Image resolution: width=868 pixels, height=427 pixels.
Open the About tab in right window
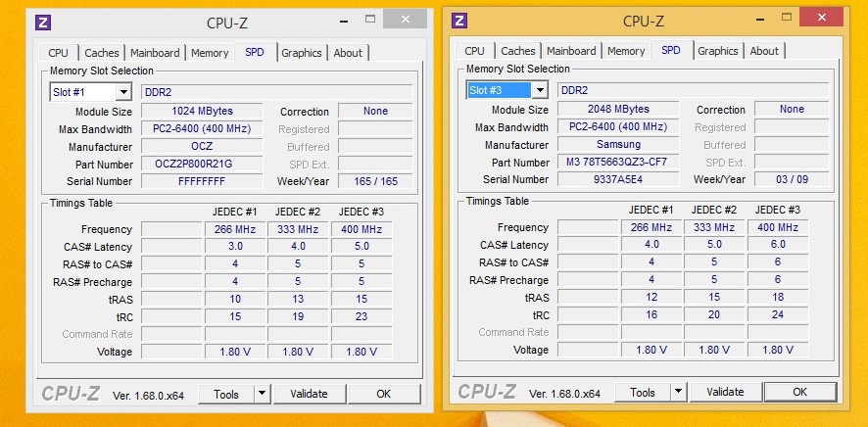(764, 51)
